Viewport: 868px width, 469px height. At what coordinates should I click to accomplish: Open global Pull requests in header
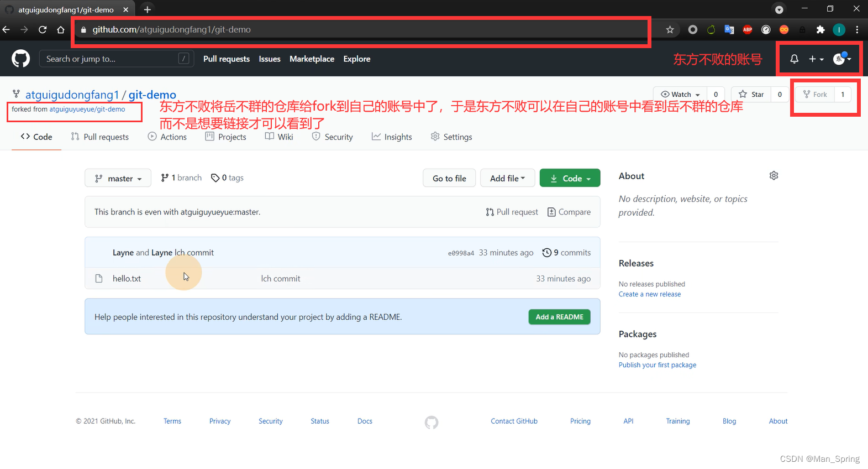[x=227, y=59]
